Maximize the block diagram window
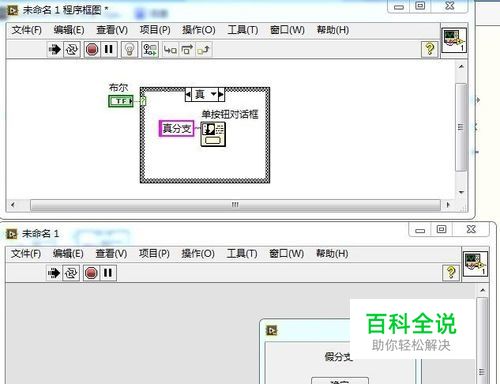The height and width of the screenshot is (384, 500). [420, 6]
